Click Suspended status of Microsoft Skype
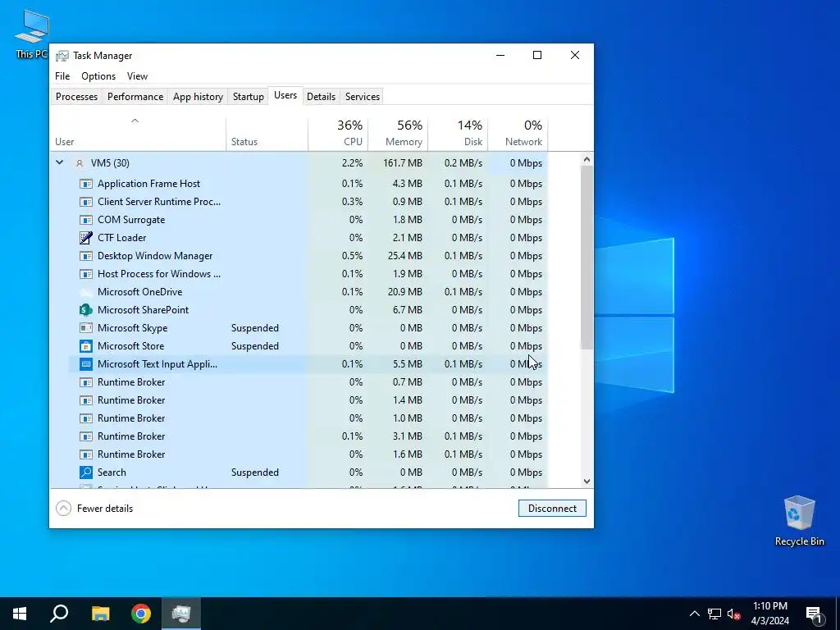The height and width of the screenshot is (630, 840). 255,328
